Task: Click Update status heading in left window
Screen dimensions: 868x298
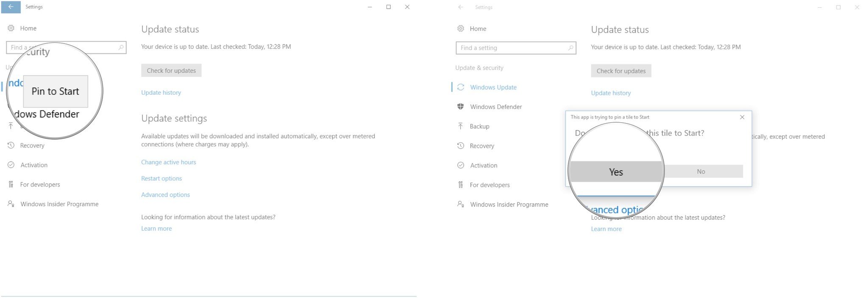Action: pyautogui.click(x=170, y=29)
